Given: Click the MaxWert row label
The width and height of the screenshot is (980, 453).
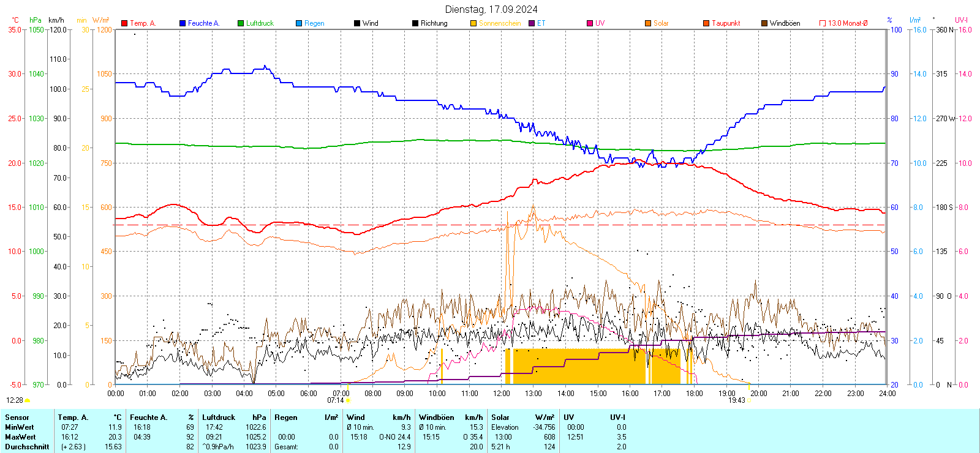Looking at the screenshot, I should click(20, 437).
